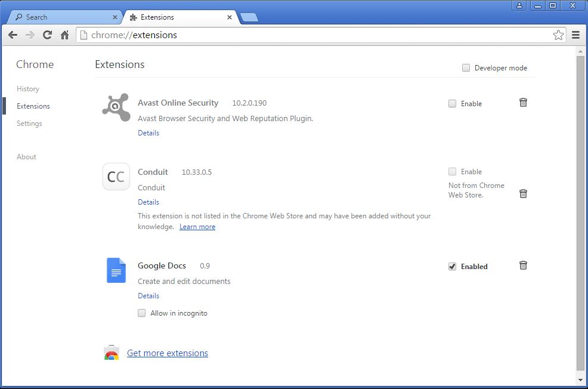Remove Google Docs using trash icon
The height and width of the screenshot is (389, 588).
tap(523, 265)
